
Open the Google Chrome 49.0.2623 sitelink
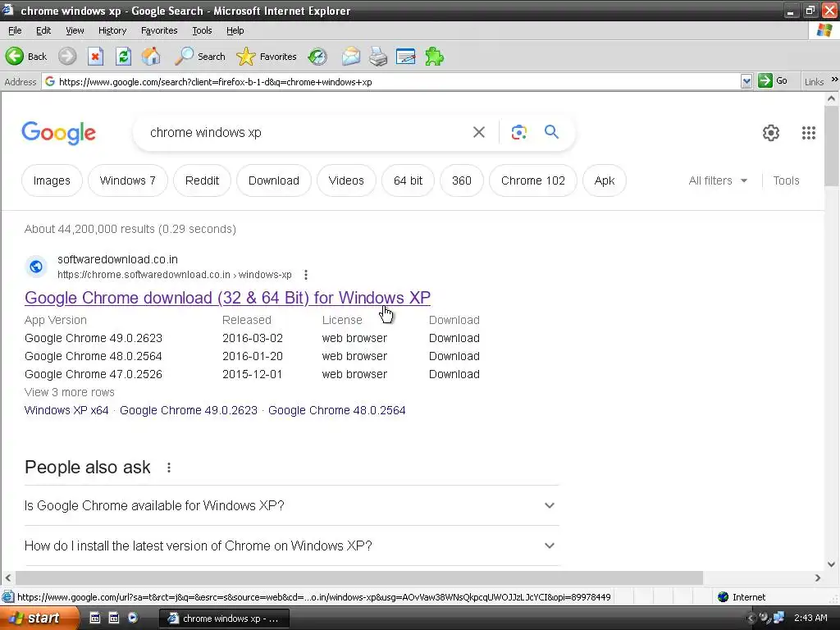(x=189, y=410)
